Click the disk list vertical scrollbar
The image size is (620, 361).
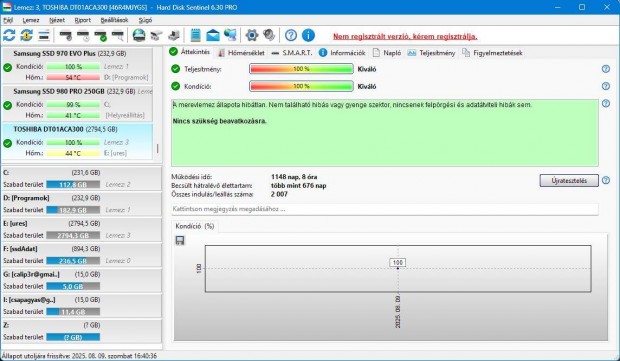tap(158, 148)
